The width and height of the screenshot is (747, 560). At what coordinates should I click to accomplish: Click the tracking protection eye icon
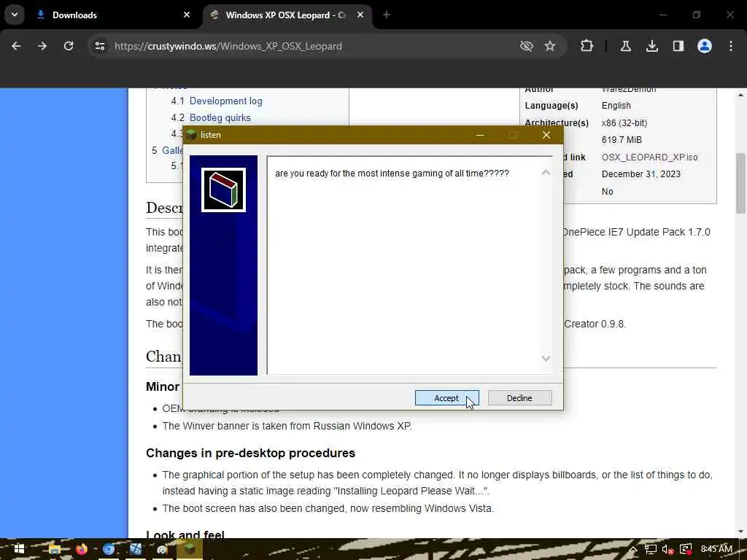(527, 46)
